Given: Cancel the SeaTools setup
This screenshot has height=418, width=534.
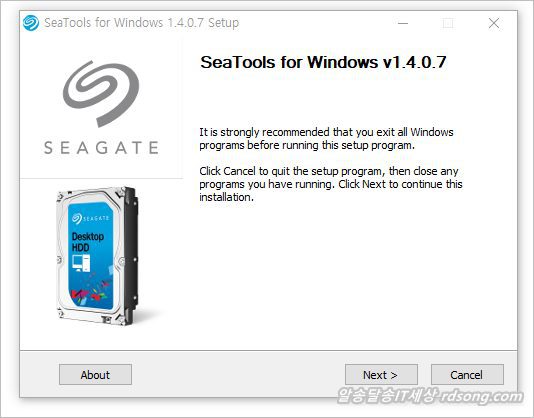Looking at the screenshot, I should (x=467, y=374).
